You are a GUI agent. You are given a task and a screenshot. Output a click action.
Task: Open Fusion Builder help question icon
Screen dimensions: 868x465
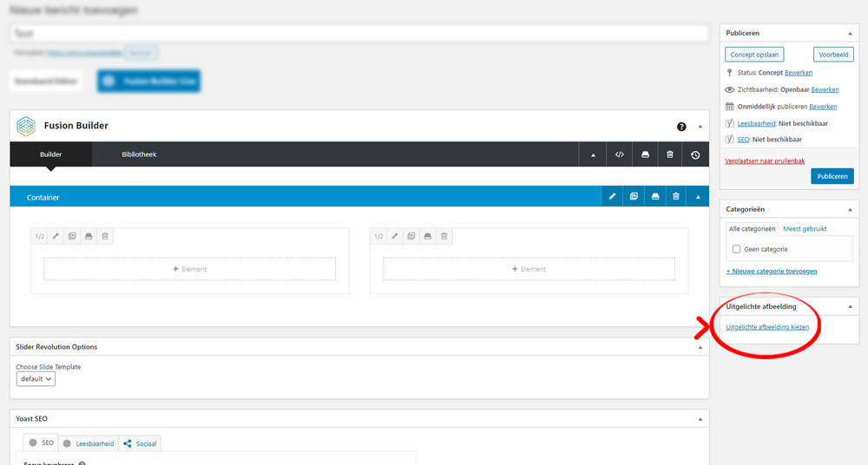click(681, 127)
